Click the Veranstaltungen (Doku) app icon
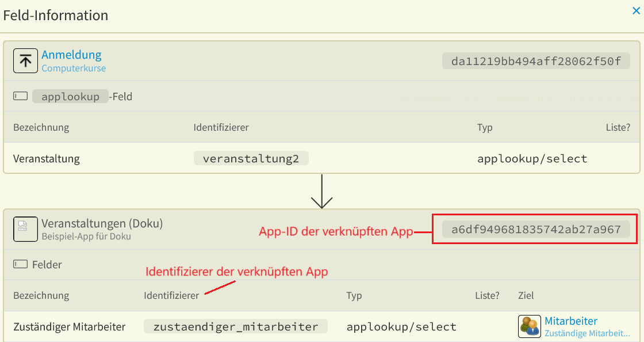The height and width of the screenshot is (342, 644). (x=25, y=229)
